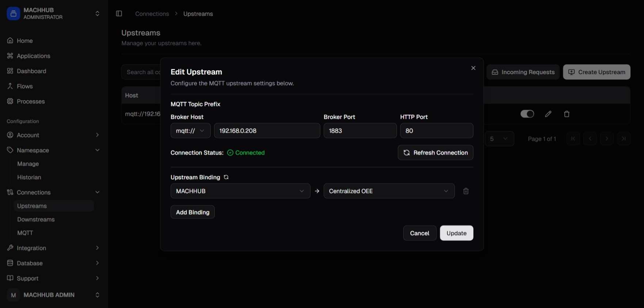Select Downstreams in sidebar
The height and width of the screenshot is (308, 644).
click(x=54, y=219)
